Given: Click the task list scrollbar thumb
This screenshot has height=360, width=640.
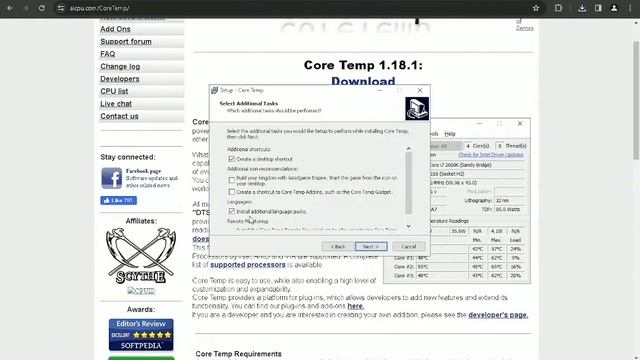Looking at the screenshot, I should point(409,183).
